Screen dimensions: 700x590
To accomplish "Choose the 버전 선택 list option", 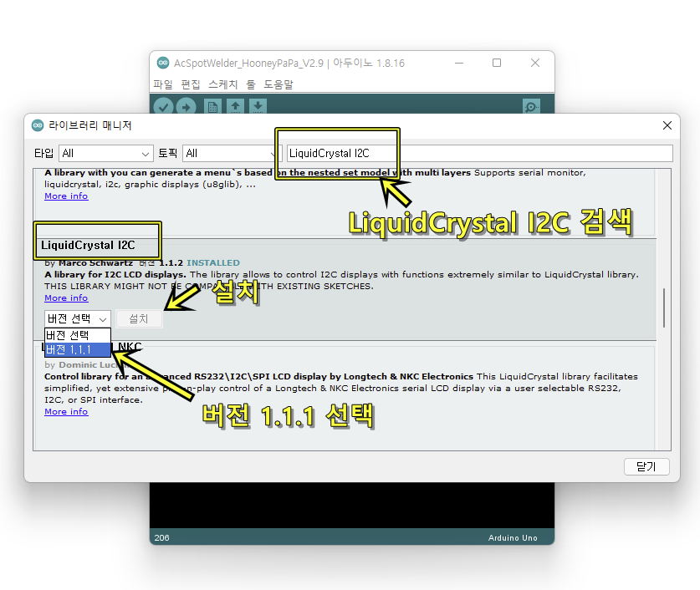I will (78, 335).
